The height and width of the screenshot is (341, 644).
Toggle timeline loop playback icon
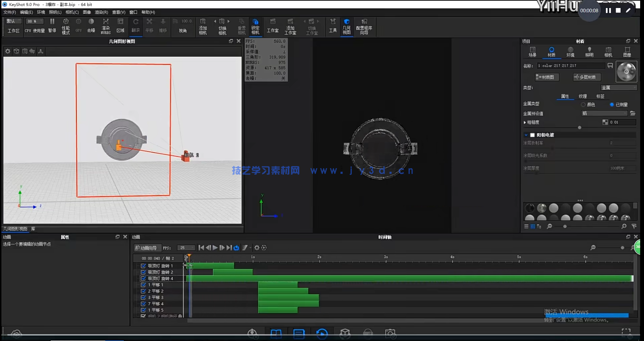pyautogui.click(x=236, y=248)
